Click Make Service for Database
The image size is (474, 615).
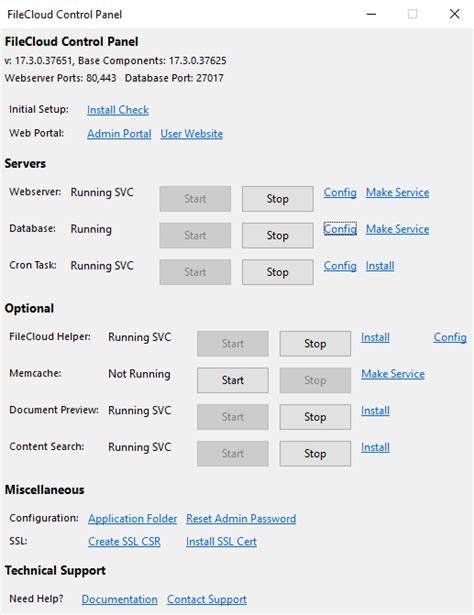398,229
